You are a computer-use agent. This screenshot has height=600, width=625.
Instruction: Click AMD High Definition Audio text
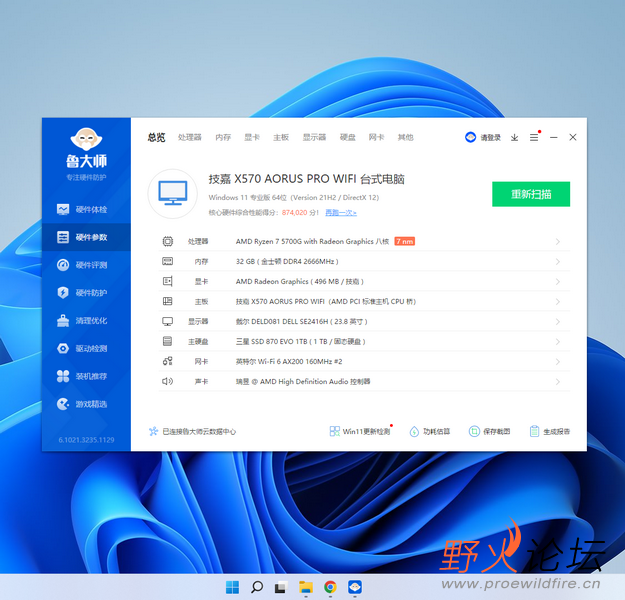tap(304, 382)
